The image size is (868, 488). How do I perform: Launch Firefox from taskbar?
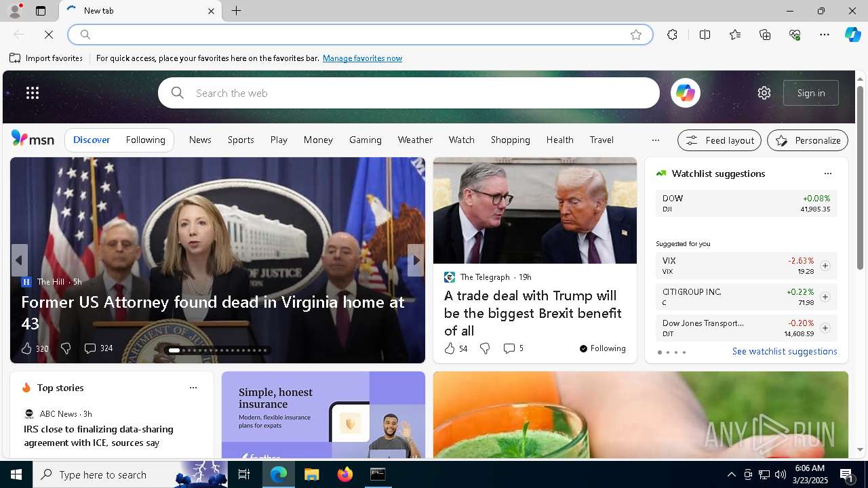[345, 474]
